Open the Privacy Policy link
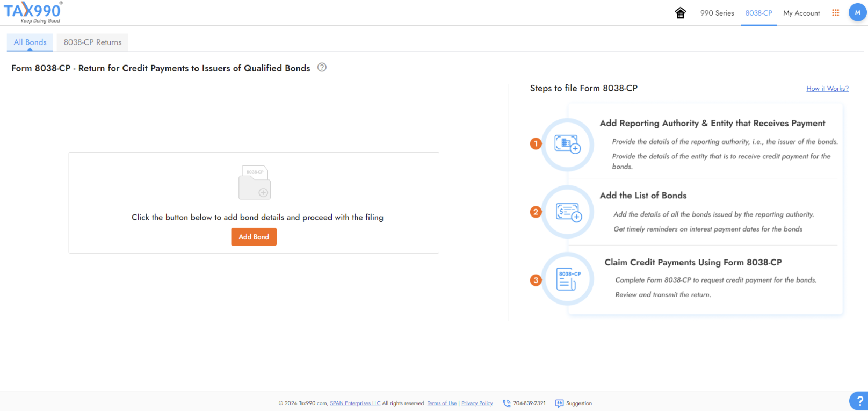 coord(477,403)
